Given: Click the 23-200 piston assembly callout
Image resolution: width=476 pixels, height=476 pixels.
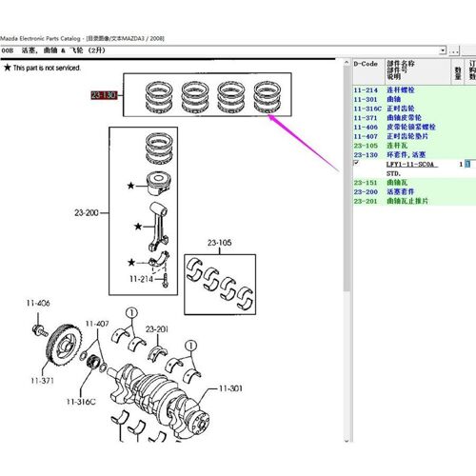Looking at the screenshot, I should click(x=87, y=212).
